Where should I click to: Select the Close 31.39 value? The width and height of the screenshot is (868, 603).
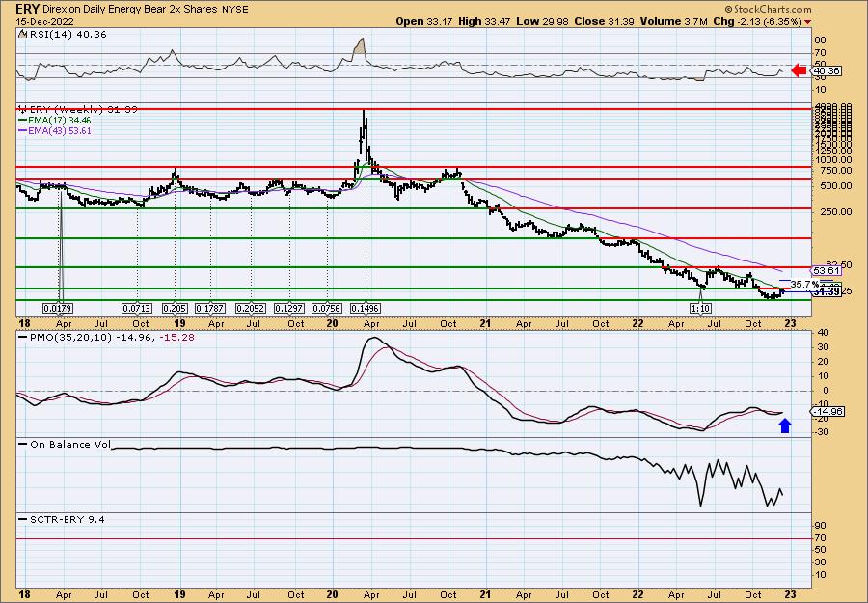[604, 21]
